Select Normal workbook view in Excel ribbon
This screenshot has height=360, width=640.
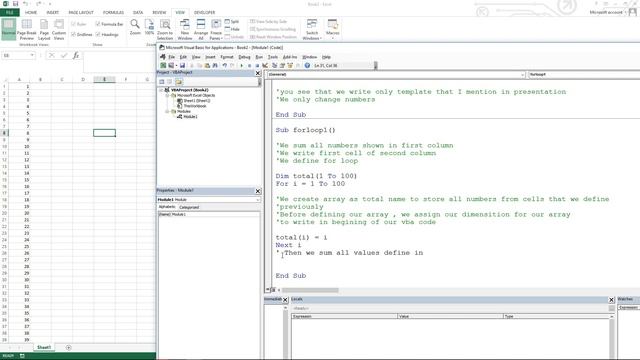pyautogui.click(x=9, y=29)
